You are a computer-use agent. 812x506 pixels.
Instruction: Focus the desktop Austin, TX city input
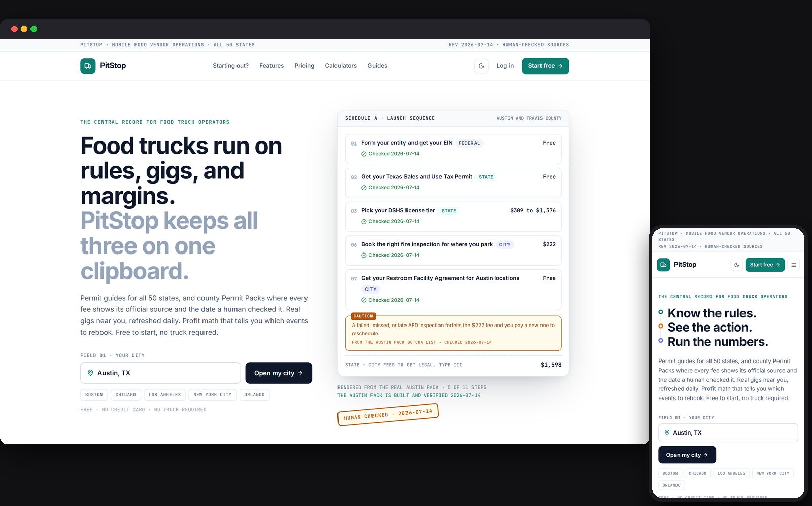pyautogui.click(x=160, y=373)
